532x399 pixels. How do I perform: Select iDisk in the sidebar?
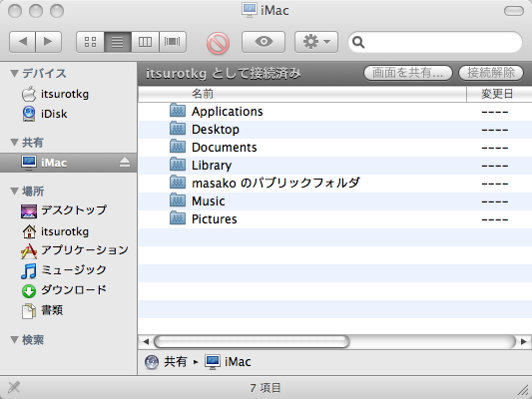tap(68, 114)
